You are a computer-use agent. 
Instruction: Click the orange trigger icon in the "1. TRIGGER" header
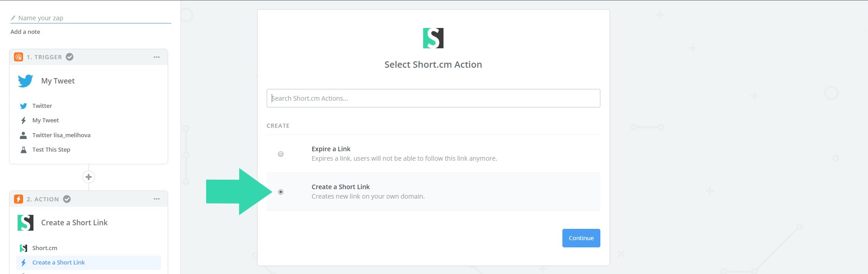click(x=19, y=57)
